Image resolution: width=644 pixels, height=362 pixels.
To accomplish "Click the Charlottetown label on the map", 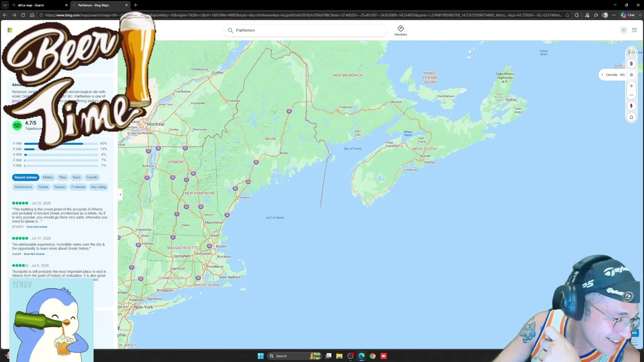I will [x=445, y=96].
